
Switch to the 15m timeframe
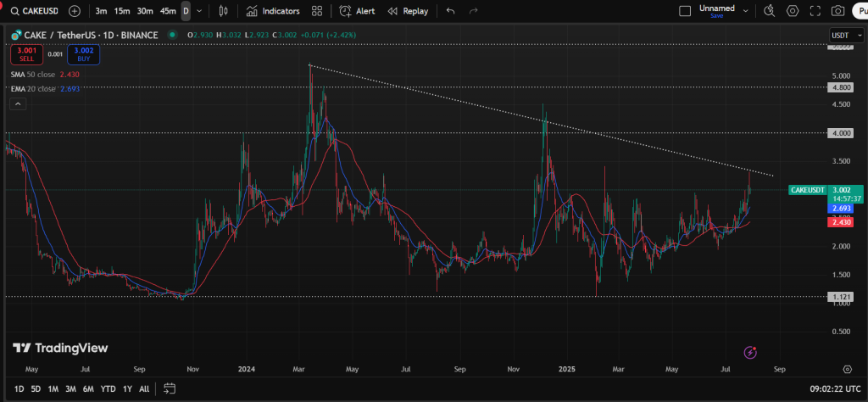tap(122, 11)
